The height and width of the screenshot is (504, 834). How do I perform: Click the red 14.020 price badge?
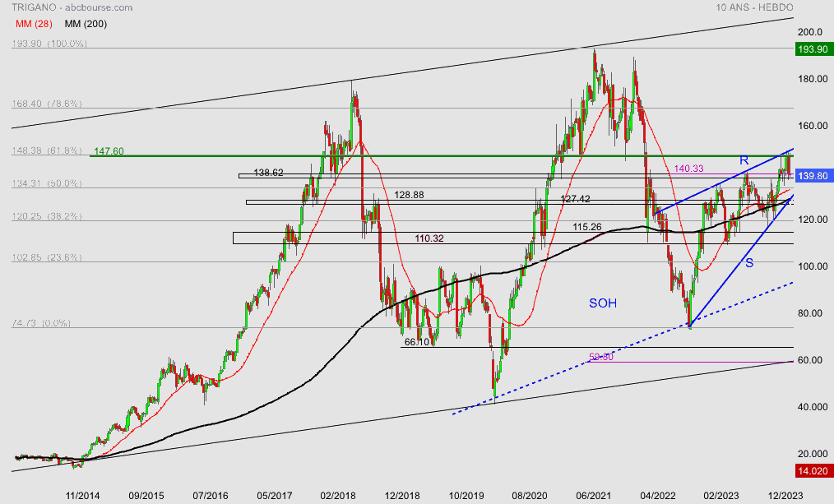[813, 470]
